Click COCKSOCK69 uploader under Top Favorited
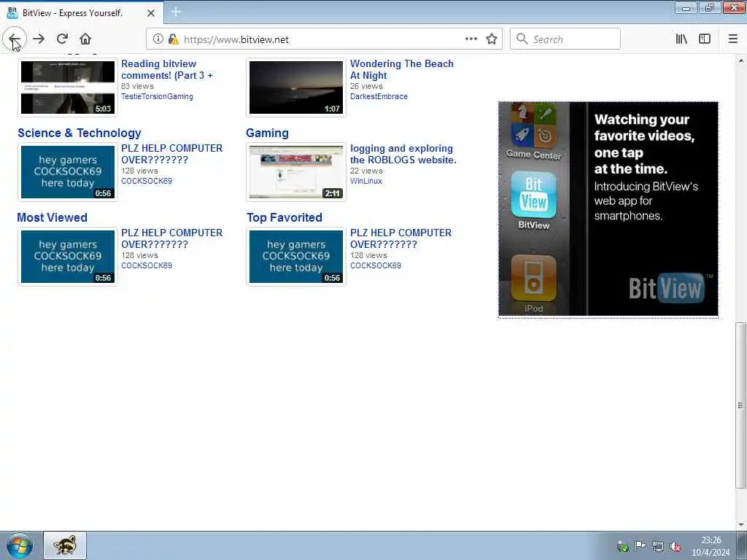The height and width of the screenshot is (560, 747). (x=376, y=265)
